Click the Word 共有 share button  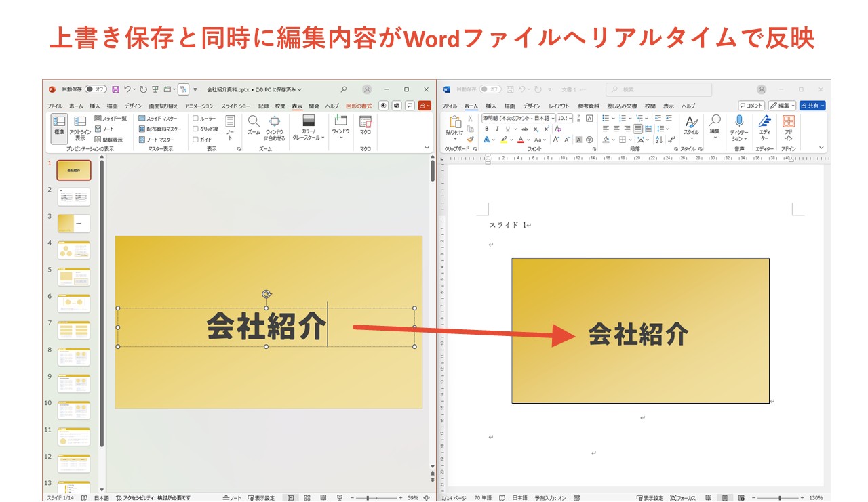pos(812,106)
